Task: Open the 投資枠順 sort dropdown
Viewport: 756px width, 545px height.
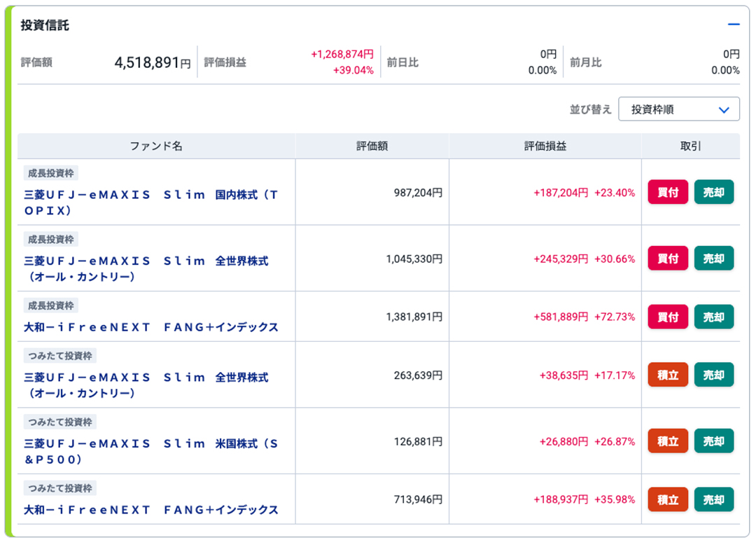Action: point(679,109)
